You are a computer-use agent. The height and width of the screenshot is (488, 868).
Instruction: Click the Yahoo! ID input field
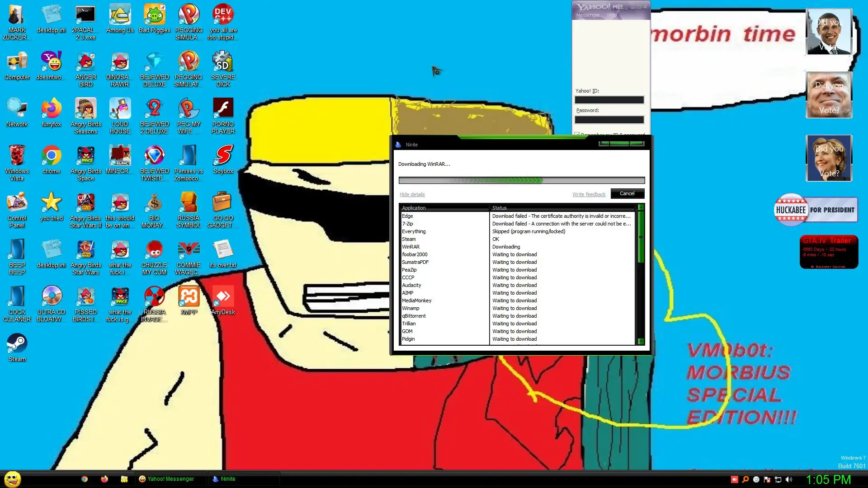coord(609,100)
